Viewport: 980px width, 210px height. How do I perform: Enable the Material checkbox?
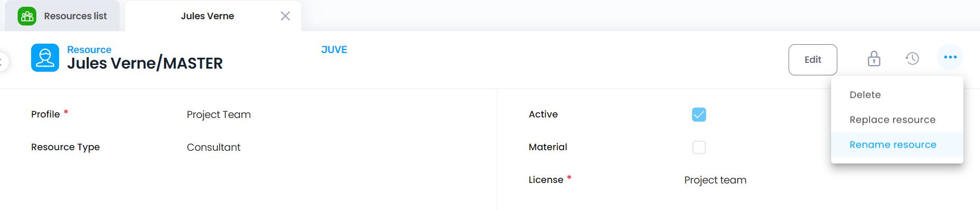pyautogui.click(x=699, y=147)
